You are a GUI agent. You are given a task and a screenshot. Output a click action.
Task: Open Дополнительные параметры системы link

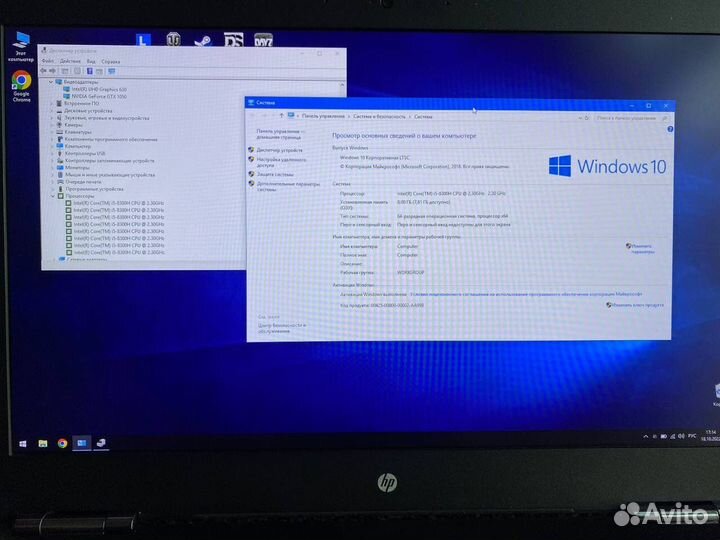tap(288, 186)
